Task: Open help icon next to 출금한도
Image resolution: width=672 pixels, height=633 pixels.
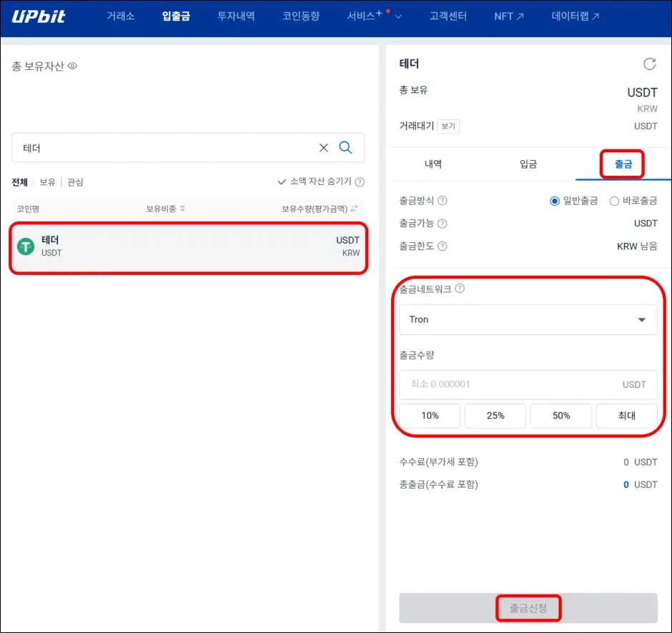Action: tap(443, 246)
